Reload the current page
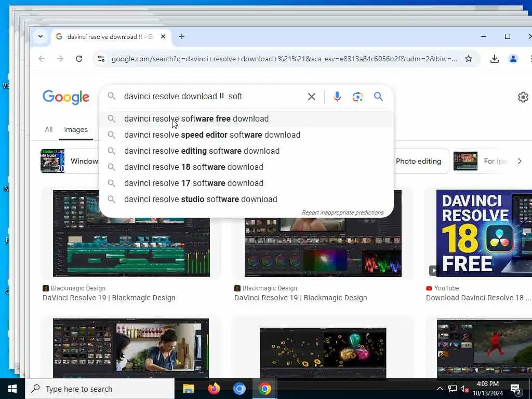This screenshot has height=399, width=532. click(x=79, y=59)
